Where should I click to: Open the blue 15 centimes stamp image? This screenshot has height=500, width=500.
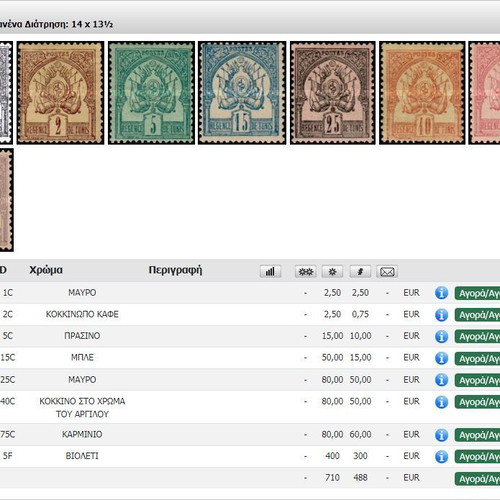point(242,93)
